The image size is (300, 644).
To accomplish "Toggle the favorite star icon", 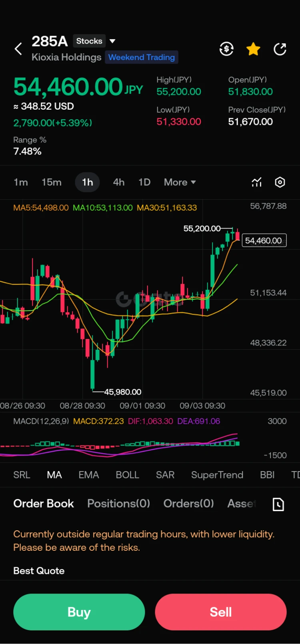I will (x=253, y=49).
